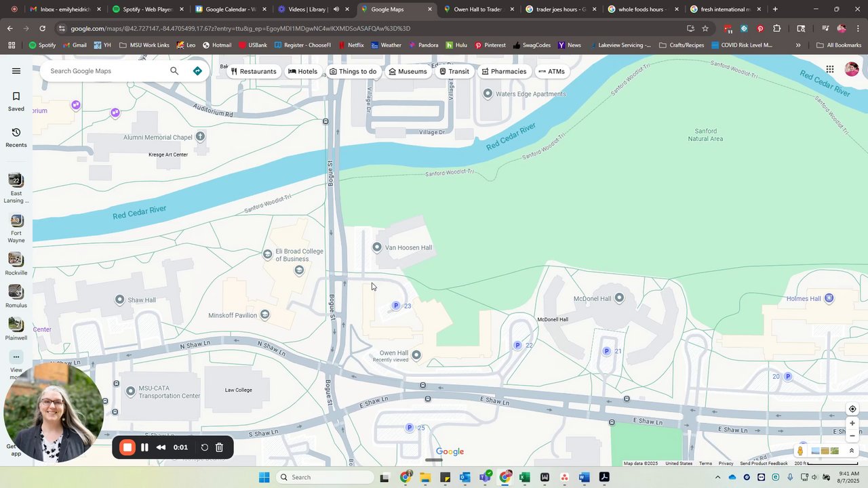The image size is (868, 488).
Task: Select the Holmes Hall map pin
Action: [829, 298]
